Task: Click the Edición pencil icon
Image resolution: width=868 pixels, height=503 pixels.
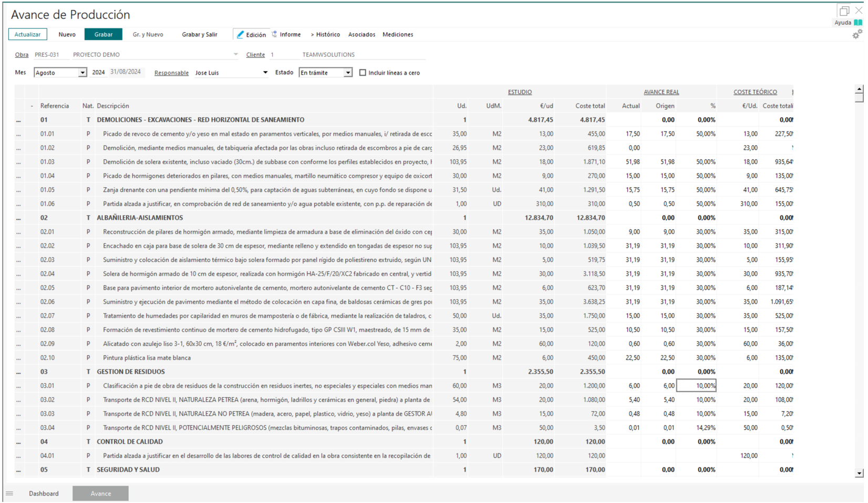Action: (240, 34)
